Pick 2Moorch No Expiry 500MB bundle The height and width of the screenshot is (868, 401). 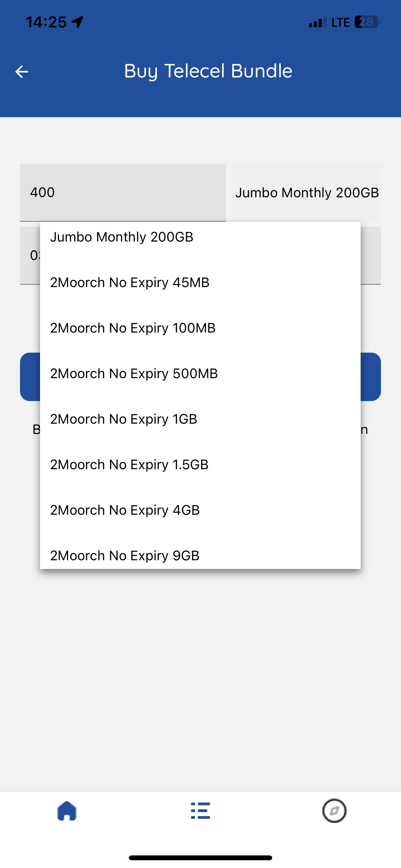pyautogui.click(x=200, y=373)
